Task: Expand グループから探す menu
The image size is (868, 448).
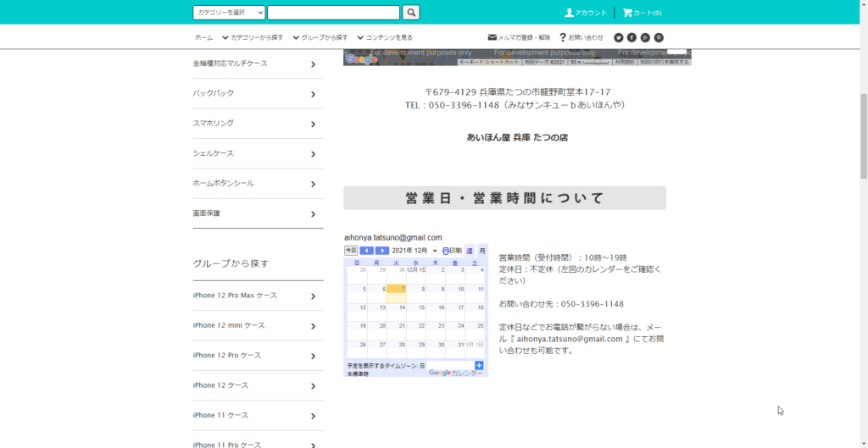Action: (320, 37)
